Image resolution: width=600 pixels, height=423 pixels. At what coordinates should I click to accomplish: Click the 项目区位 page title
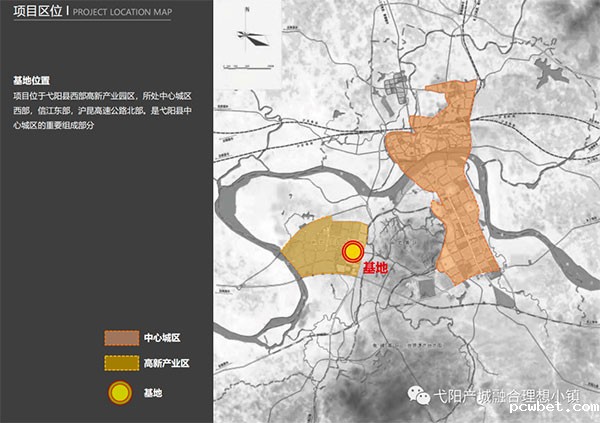click(x=35, y=11)
